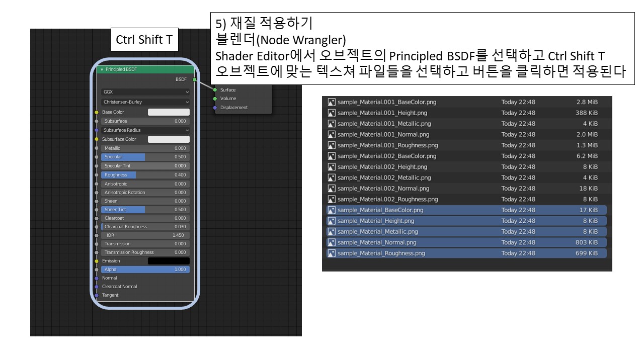
Task: Click the Sheen Tint slider
Action: coord(145,210)
